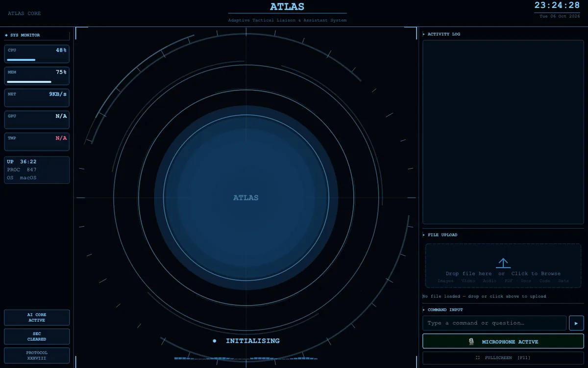Click the Video file type label
588x368 pixels.
468,281
